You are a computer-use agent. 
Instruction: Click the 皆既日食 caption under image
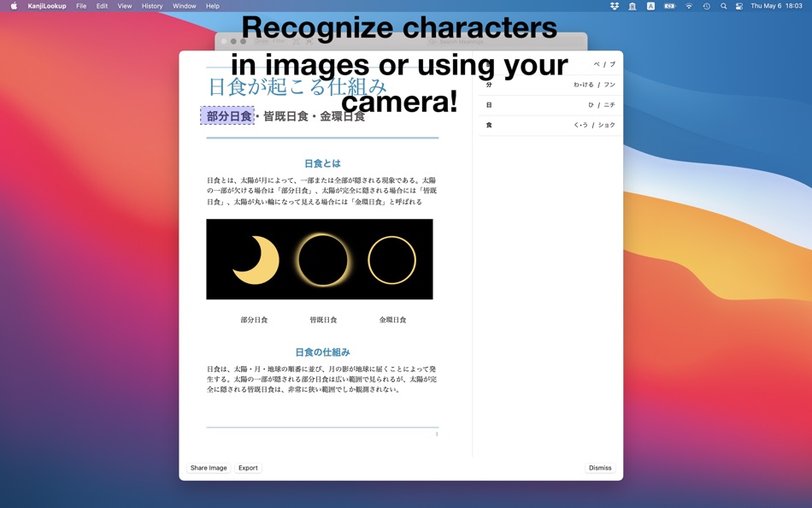pyautogui.click(x=323, y=320)
